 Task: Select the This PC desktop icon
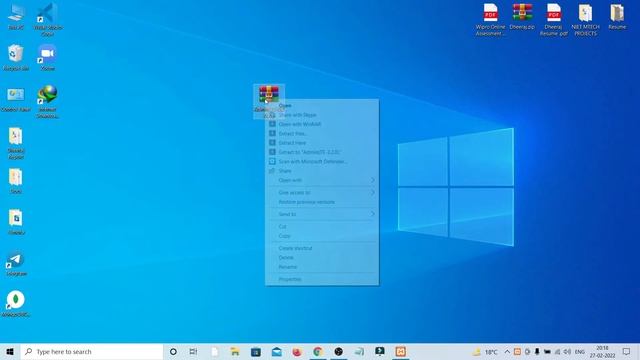(x=16, y=16)
